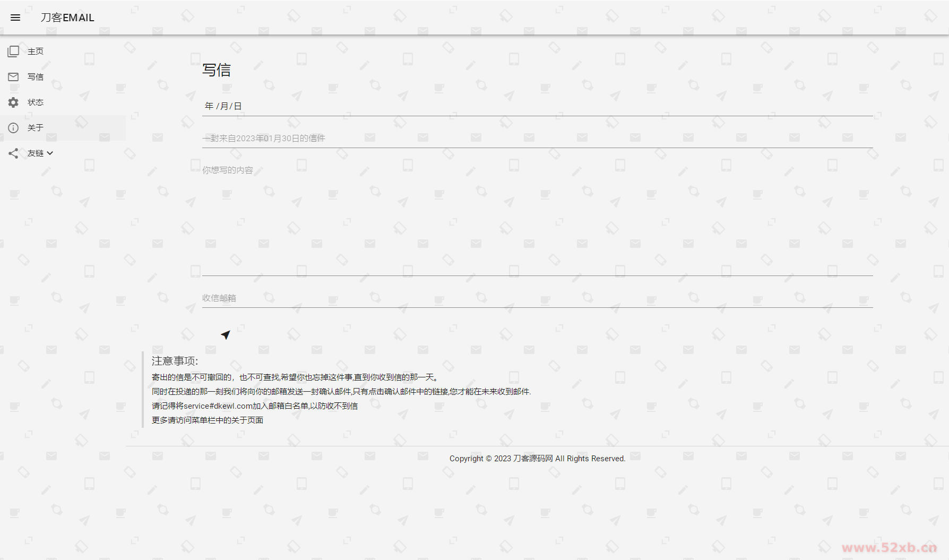Open the 刀客源码网 footer link
This screenshot has width=949, height=560.
(533, 459)
